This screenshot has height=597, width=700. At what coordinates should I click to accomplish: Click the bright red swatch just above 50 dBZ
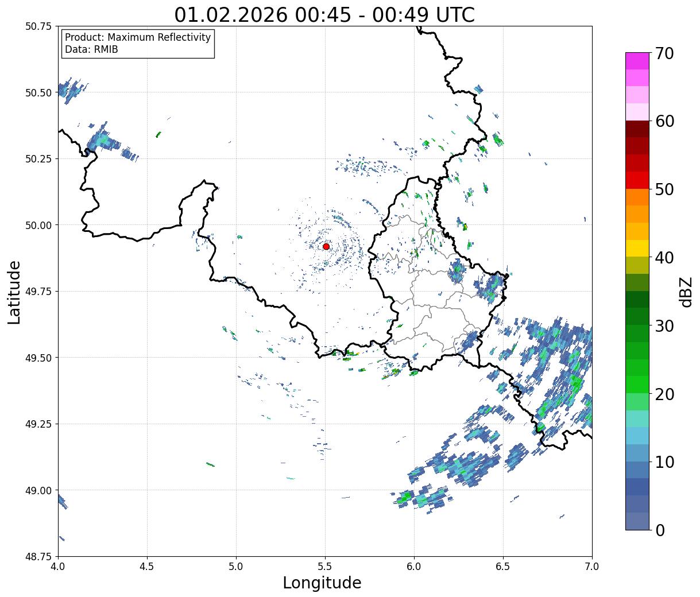tap(637, 180)
